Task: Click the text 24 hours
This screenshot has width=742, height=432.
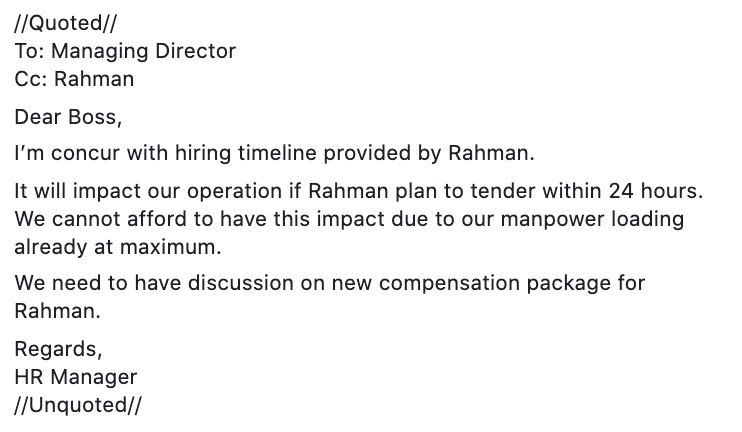Action: pyautogui.click(x=655, y=191)
